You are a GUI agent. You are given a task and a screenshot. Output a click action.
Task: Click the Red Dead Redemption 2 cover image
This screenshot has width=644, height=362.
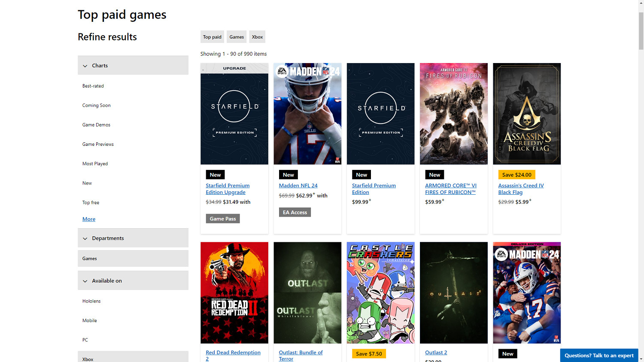click(x=234, y=293)
